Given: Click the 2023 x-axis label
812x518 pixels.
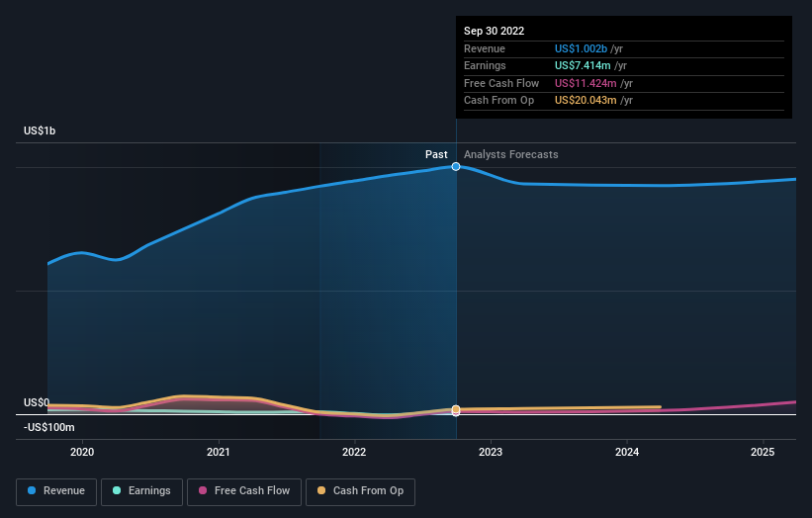Looking at the screenshot, I should [491, 453].
